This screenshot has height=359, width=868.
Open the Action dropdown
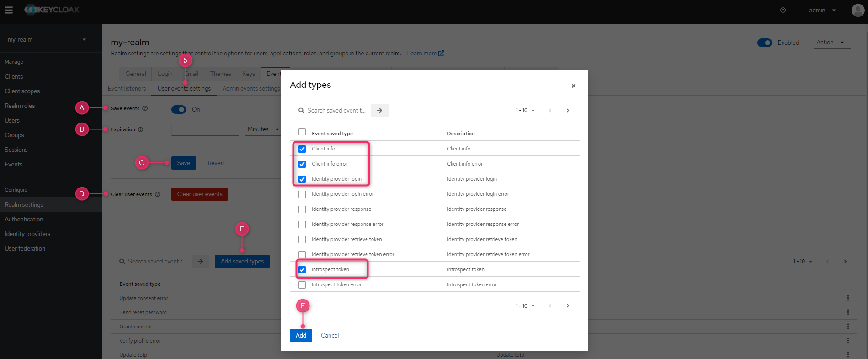pos(831,43)
